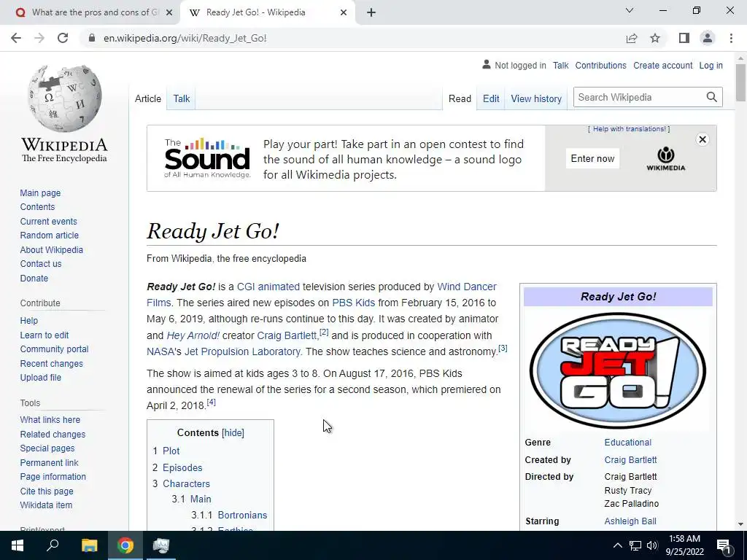Jump to Characters section in contents
747x560 pixels.
186,483
